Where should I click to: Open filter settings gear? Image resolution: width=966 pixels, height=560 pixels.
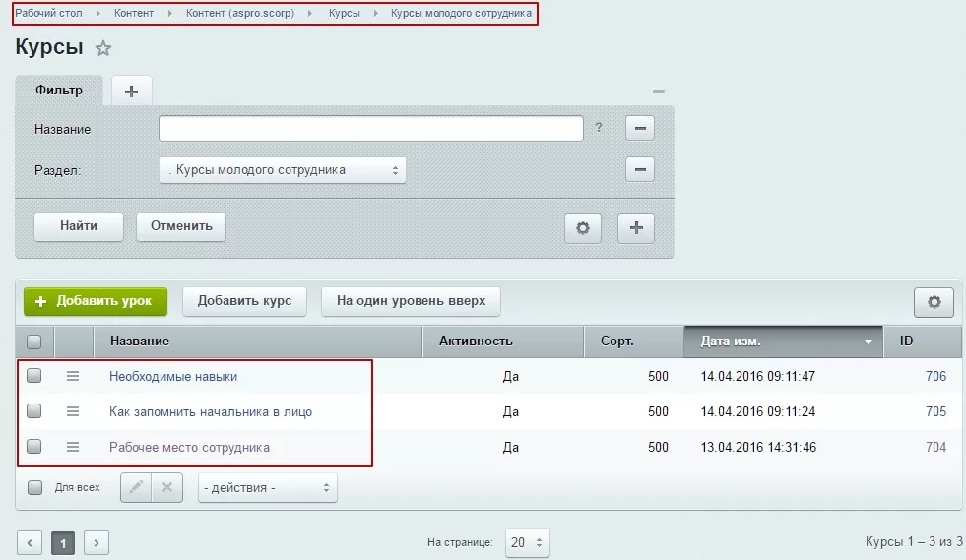pyautogui.click(x=583, y=228)
